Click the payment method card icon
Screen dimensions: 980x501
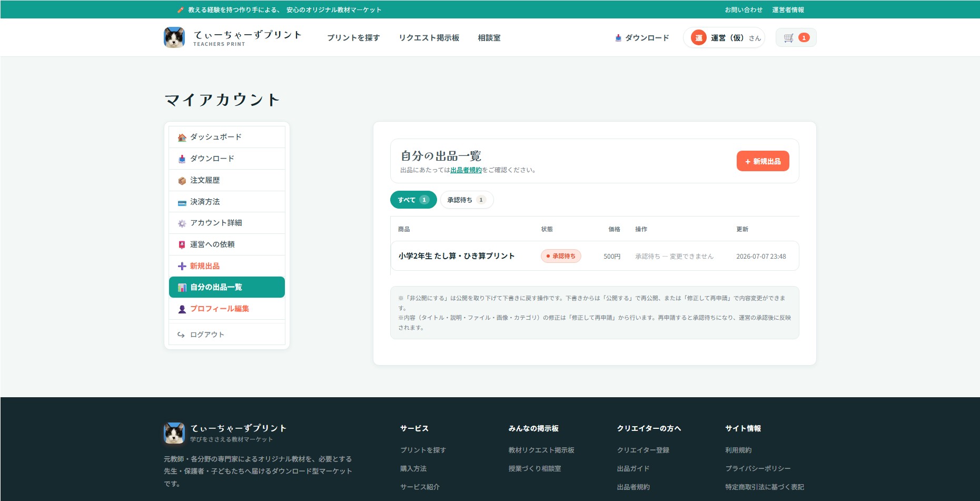[x=182, y=202]
